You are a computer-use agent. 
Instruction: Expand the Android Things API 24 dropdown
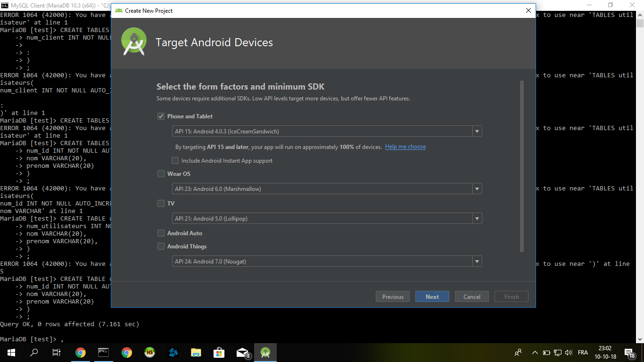(327, 262)
